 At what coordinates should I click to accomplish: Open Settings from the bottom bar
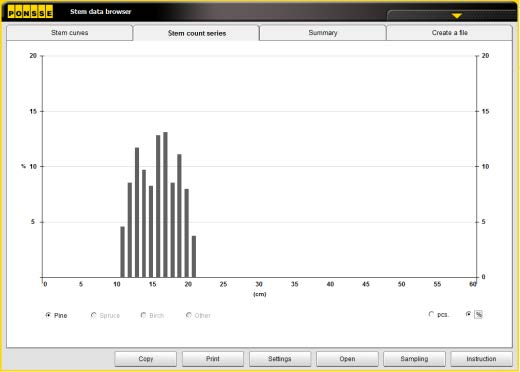coord(280,359)
